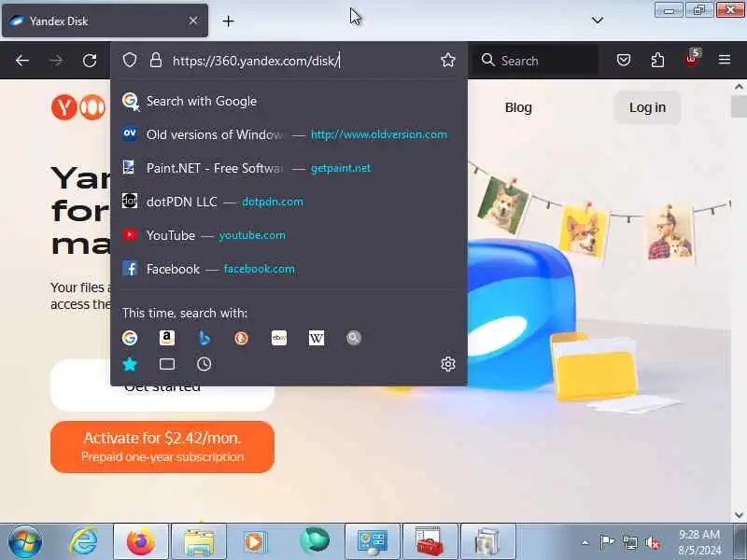Image resolution: width=747 pixels, height=560 pixels.
Task: Open the network tray icon
Action: pos(629,542)
